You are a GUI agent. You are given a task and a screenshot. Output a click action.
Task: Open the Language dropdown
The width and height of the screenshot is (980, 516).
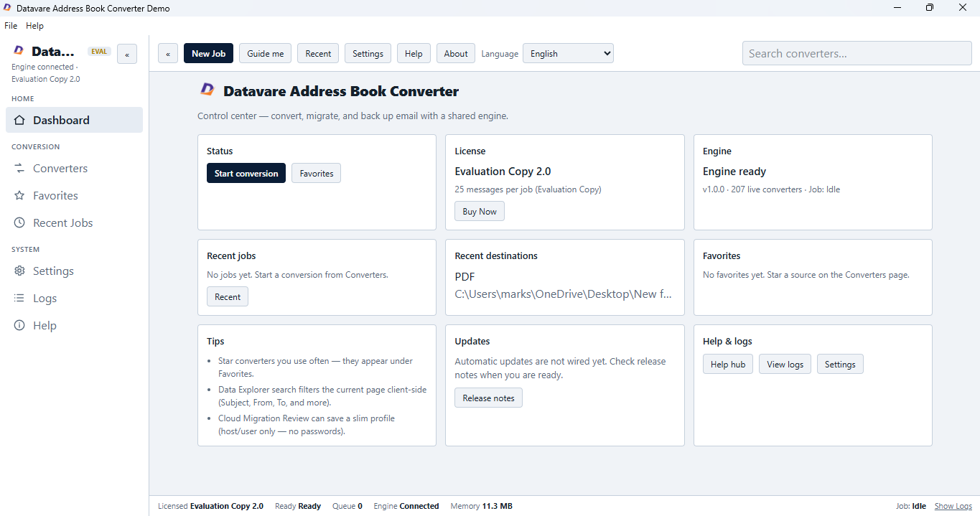[568, 53]
